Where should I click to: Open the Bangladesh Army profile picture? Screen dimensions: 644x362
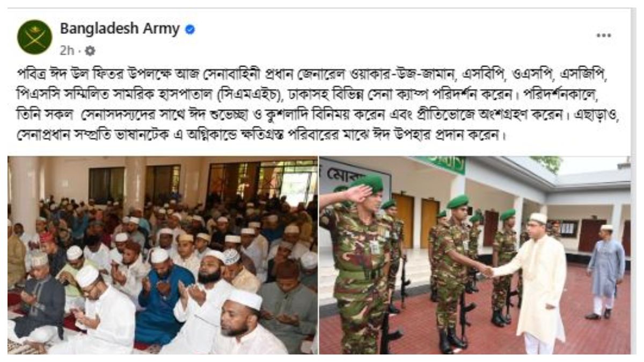[34, 37]
